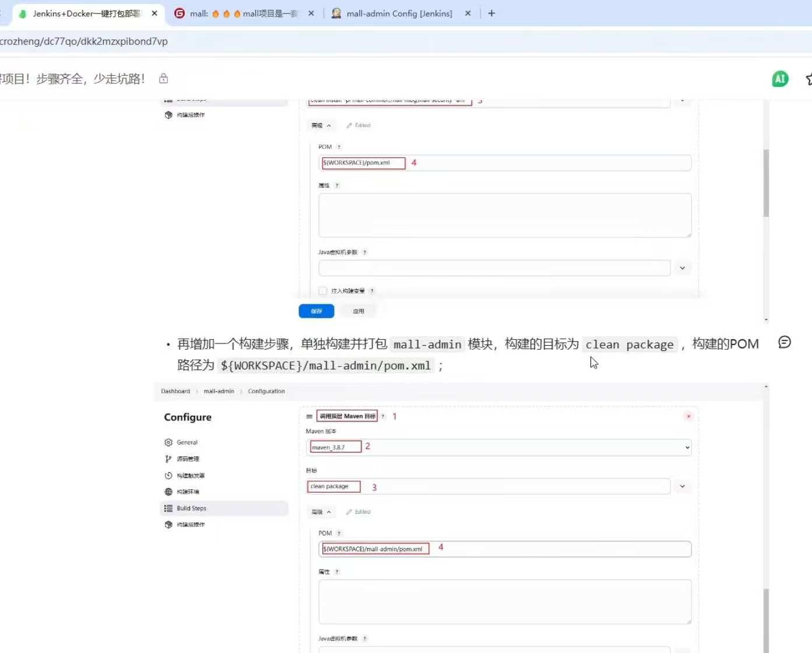Click the browser address bar URL

pos(84,41)
